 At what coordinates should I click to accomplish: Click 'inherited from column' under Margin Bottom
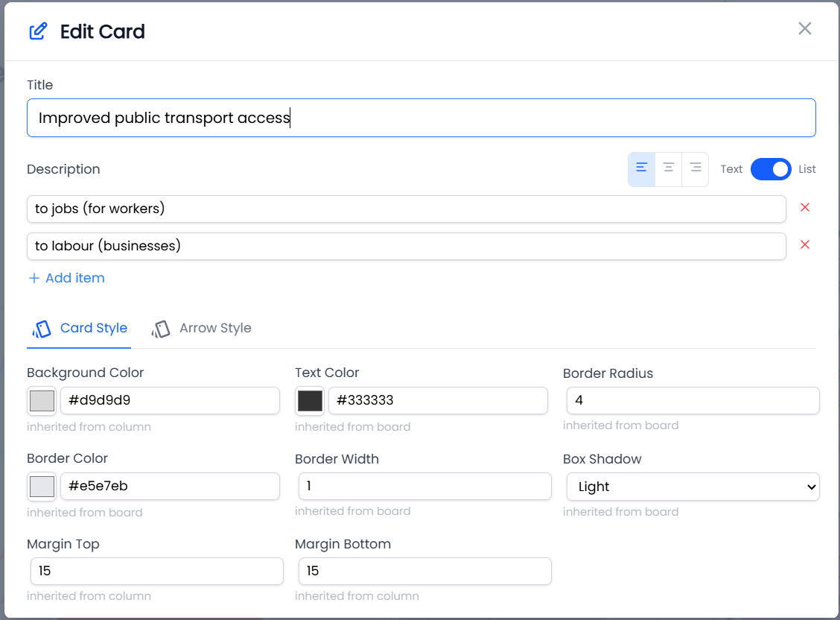(357, 596)
